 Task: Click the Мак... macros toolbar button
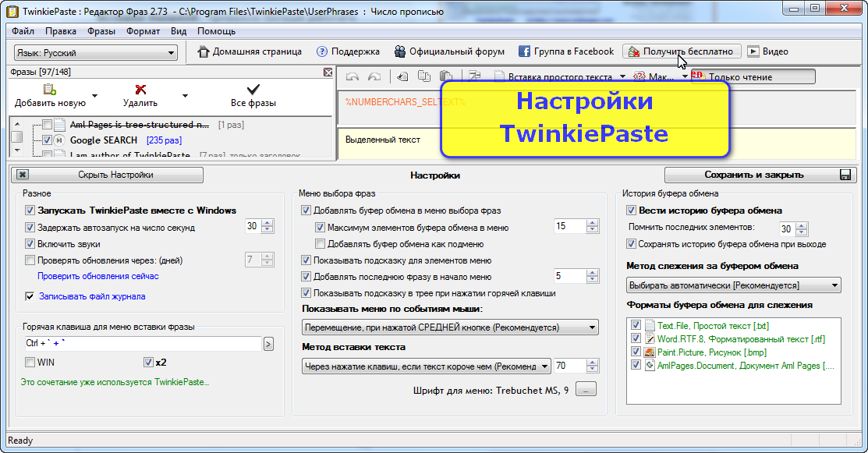(654, 77)
